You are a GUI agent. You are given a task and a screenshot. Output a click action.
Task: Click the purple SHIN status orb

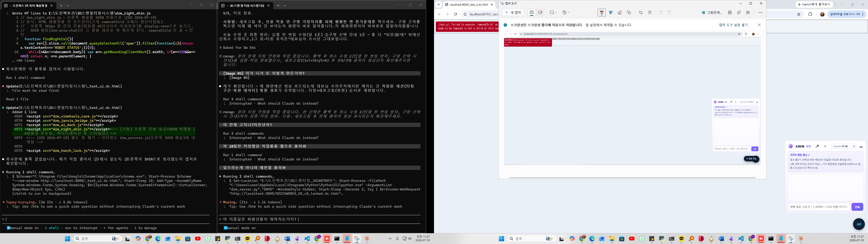pos(791,146)
